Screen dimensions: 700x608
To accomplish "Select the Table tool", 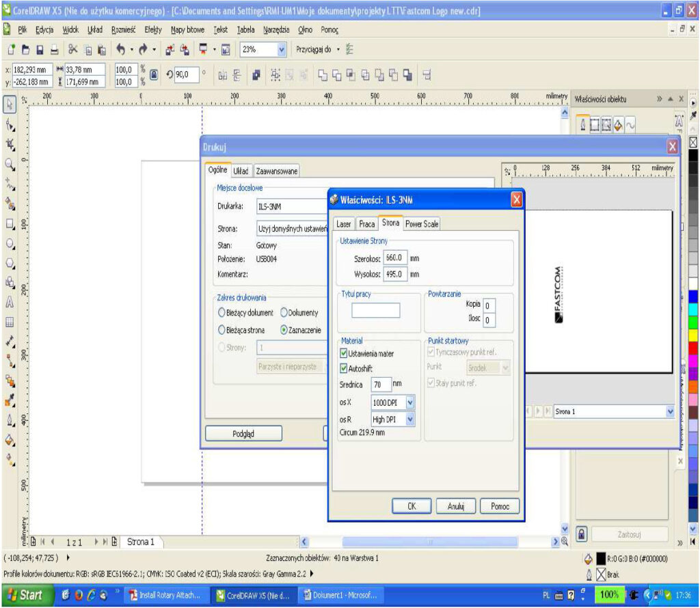I will click(x=10, y=322).
